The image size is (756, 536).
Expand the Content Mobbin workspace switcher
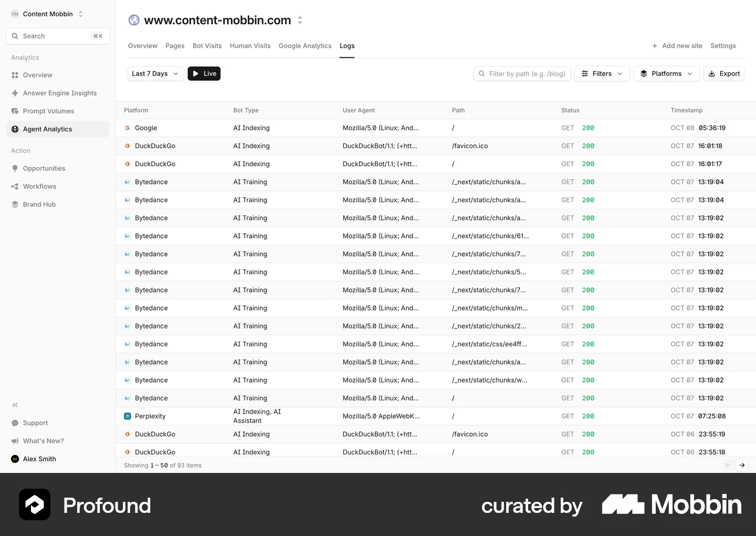click(x=81, y=14)
